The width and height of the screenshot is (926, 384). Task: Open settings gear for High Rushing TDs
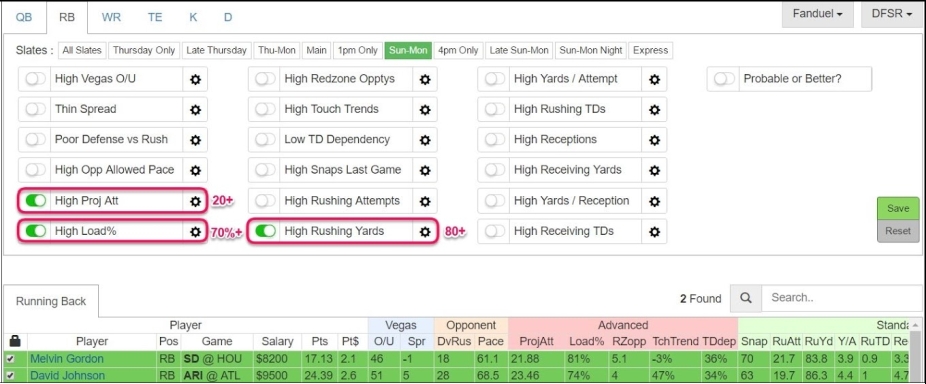[x=654, y=109]
